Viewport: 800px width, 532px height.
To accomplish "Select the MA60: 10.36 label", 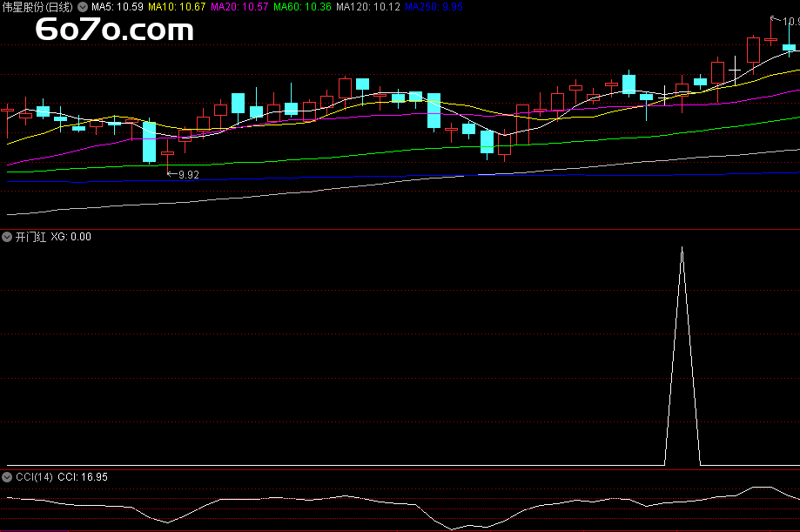I will (x=302, y=7).
